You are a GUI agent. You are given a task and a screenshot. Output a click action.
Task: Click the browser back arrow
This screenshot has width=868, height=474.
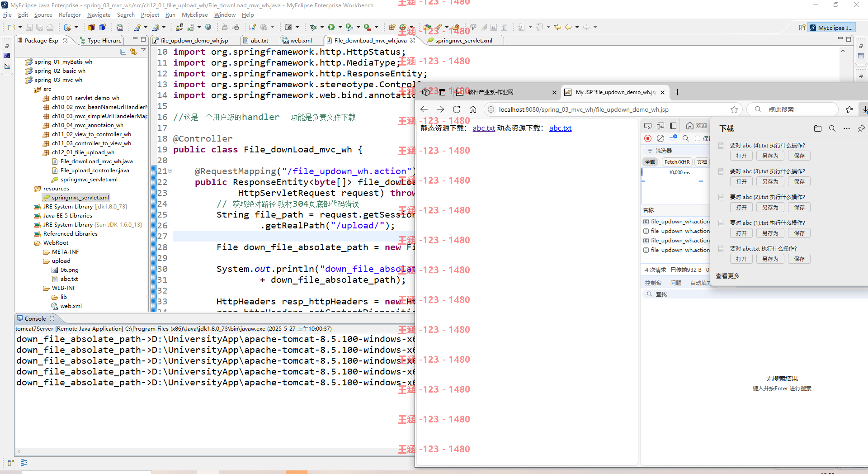pyautogui.click(x=424, y=109)
